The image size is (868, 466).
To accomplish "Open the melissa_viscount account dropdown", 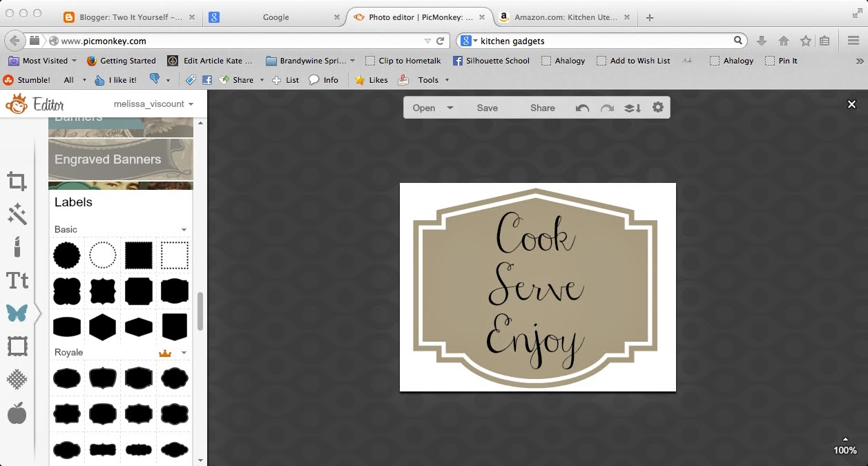I will point(153,104).
